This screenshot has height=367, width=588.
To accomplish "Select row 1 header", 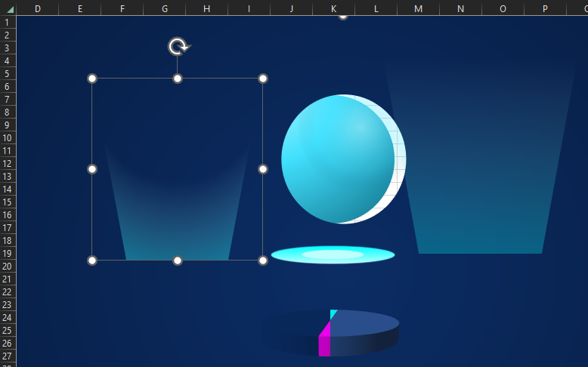I will pos(8,22).
